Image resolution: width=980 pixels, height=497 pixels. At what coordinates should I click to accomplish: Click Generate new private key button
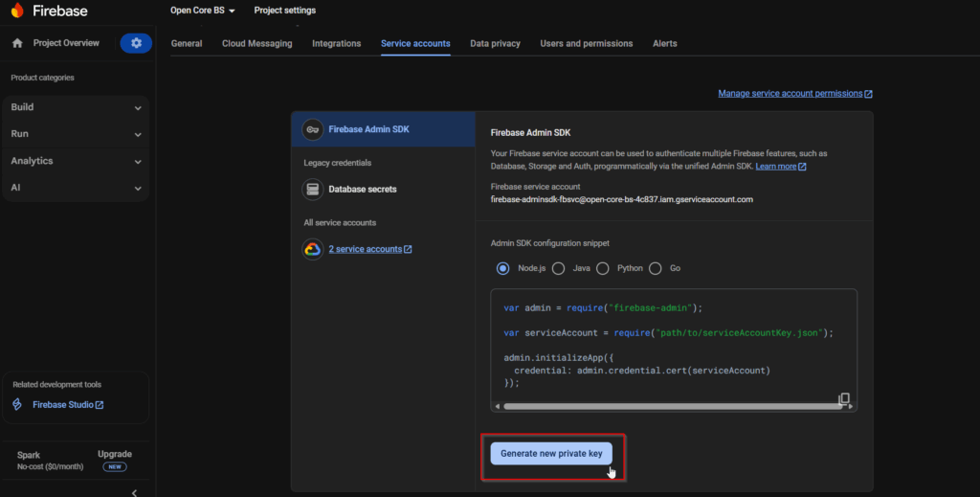[x=551, y=454]
